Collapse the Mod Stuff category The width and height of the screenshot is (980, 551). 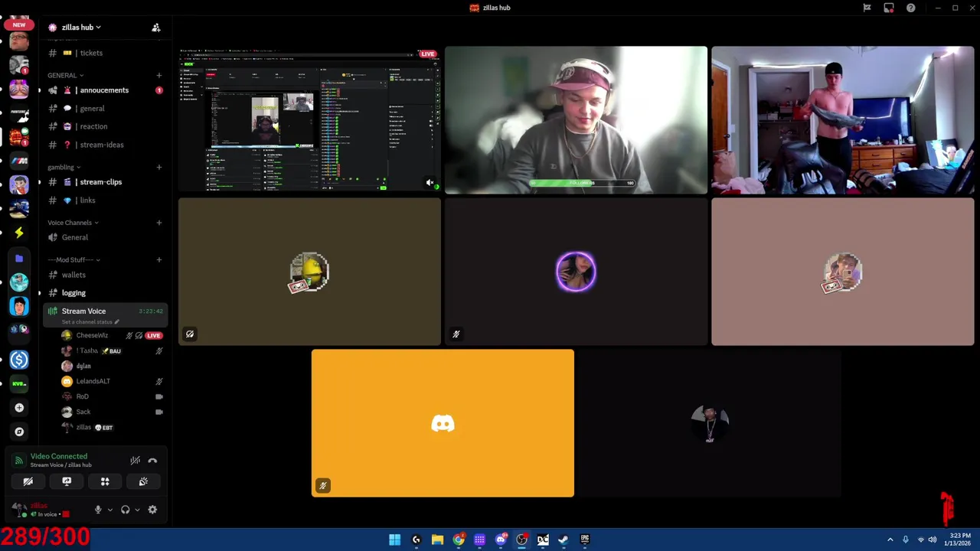click(73, 259)
